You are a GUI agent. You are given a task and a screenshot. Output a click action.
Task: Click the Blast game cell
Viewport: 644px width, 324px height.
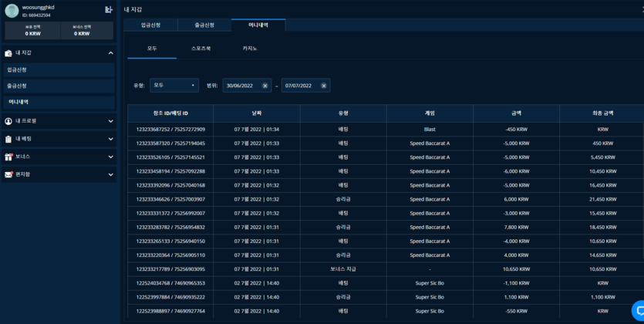pos(430,130)
